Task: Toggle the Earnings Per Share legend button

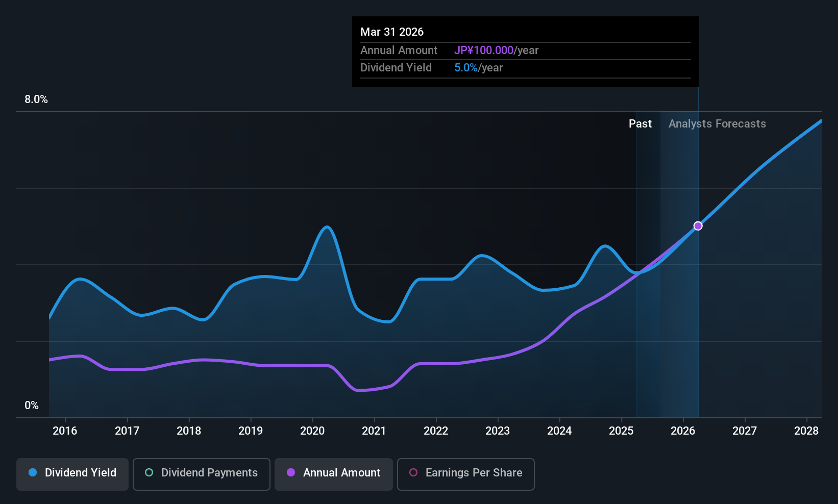Action: [466, 474]
